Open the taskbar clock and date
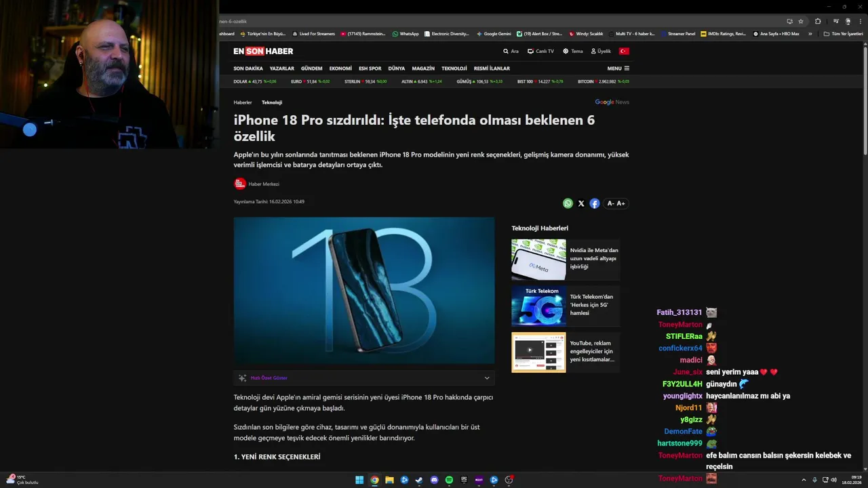This screenshot has height=488, width=868. tap(852, 479)
